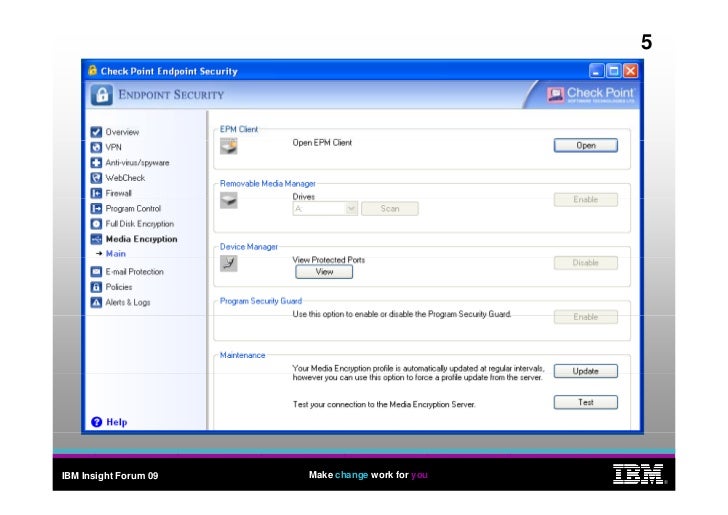Click the Firewall sidebar icon

[96, 194]
